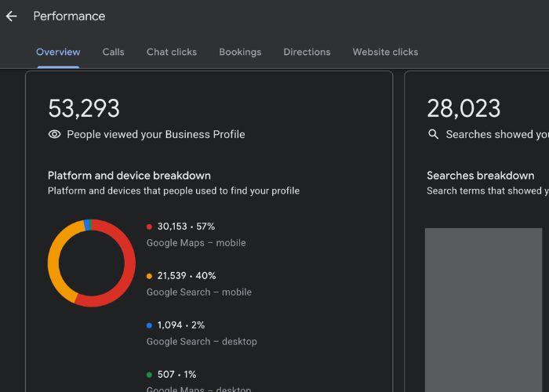This screenshot has height=392, width=549.
Task: Show the Website clicks tab
Action: pos(385,53)
